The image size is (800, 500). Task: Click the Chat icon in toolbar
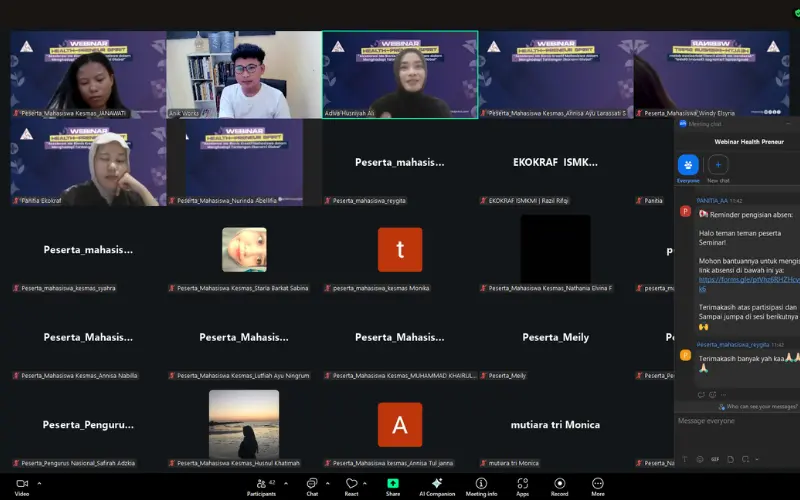pos(312,484)
